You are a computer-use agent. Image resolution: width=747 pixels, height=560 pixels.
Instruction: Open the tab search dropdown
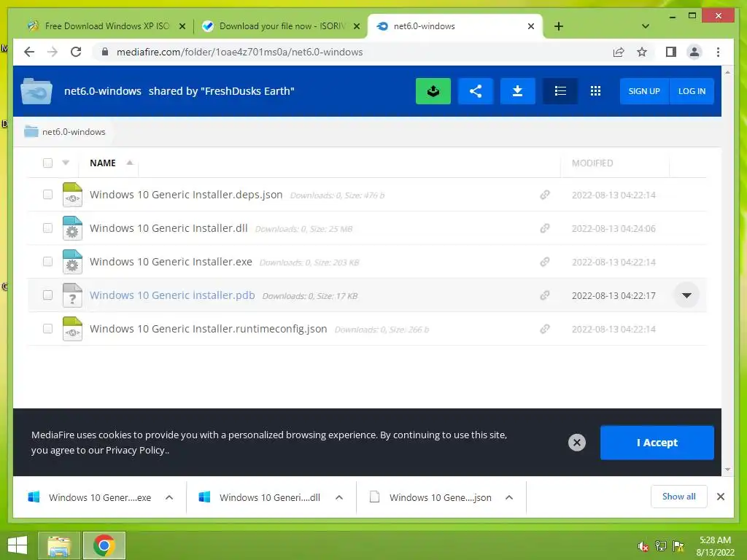[x=646, y=26]
